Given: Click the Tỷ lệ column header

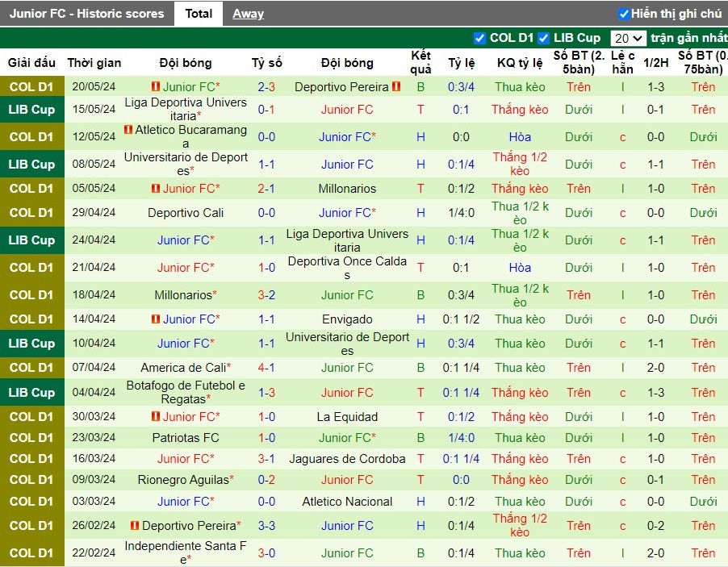Looking at the screenshot, I should [461, 63].
